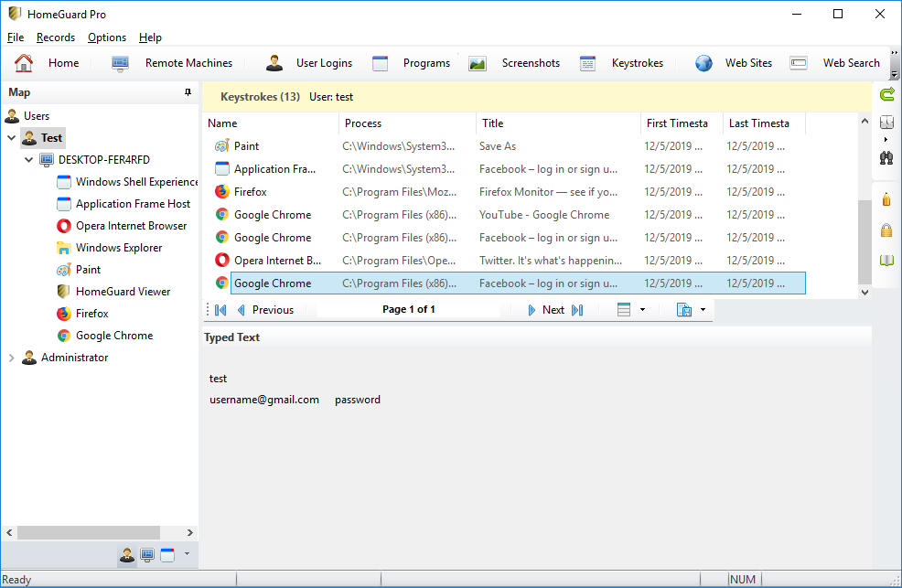Open the Options menu

coord(107,37)
